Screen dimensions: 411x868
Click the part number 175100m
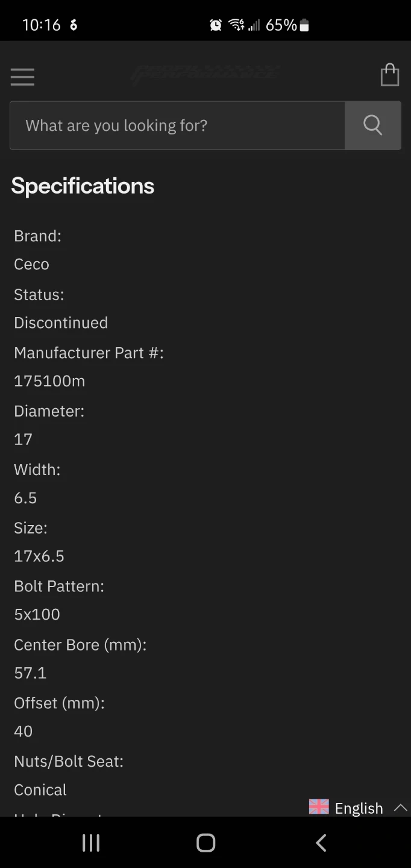pos(49,381)
